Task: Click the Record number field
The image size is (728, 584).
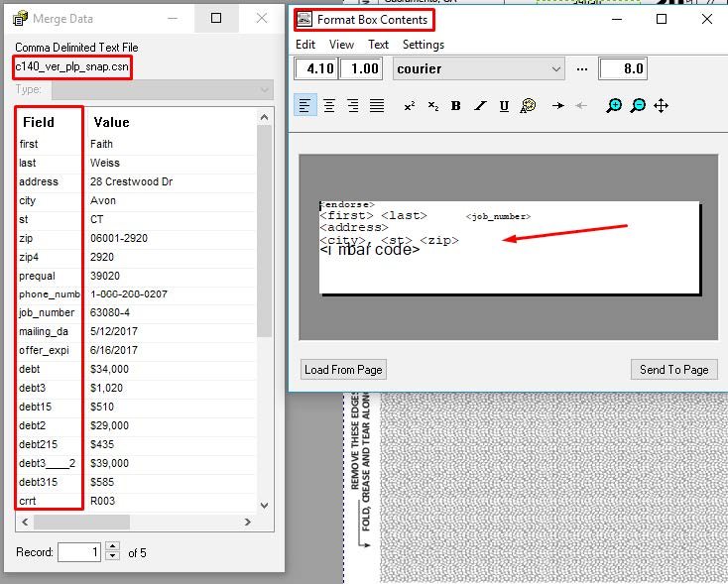Action: click(79, 552)
